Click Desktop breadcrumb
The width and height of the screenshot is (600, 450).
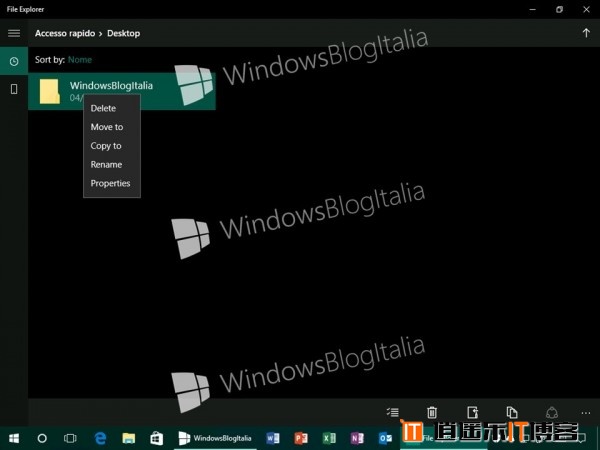click(x=124, y=33)
